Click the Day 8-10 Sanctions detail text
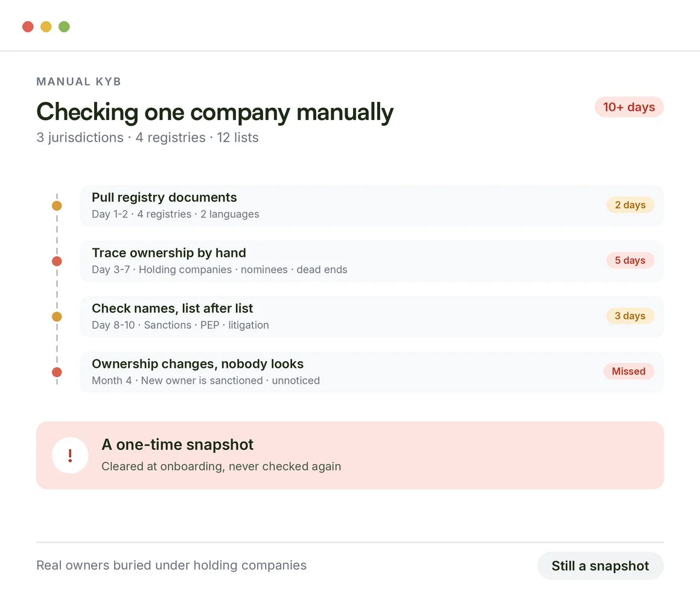Screen dimensions: 700x603 (180, 325)
